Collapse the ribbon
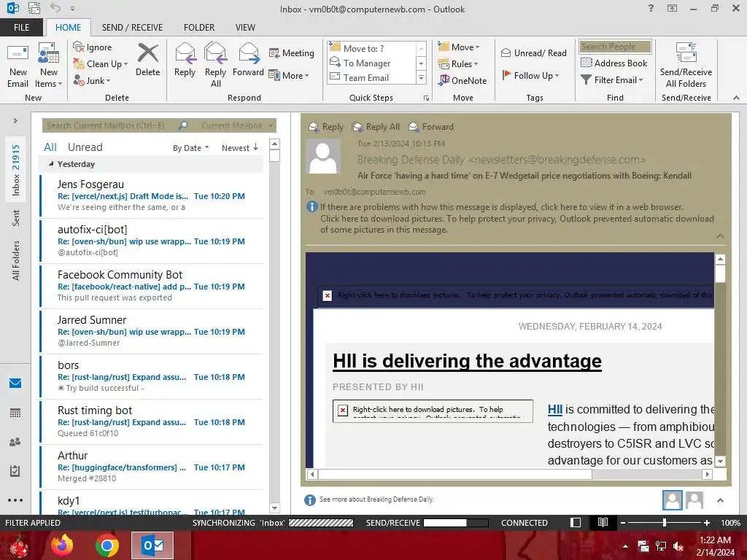Screen dimensions: 747x560 pyautogui.click(x=736, y=98)
